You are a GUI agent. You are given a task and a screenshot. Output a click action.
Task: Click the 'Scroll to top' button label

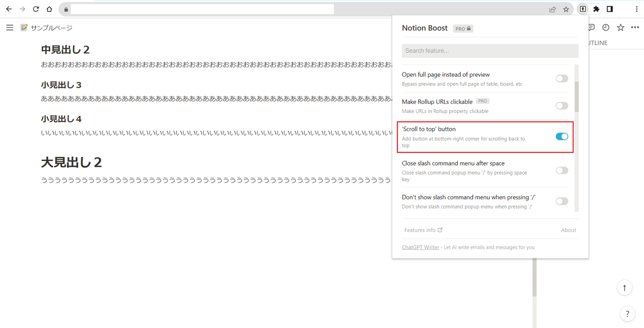tap(429, 129)
